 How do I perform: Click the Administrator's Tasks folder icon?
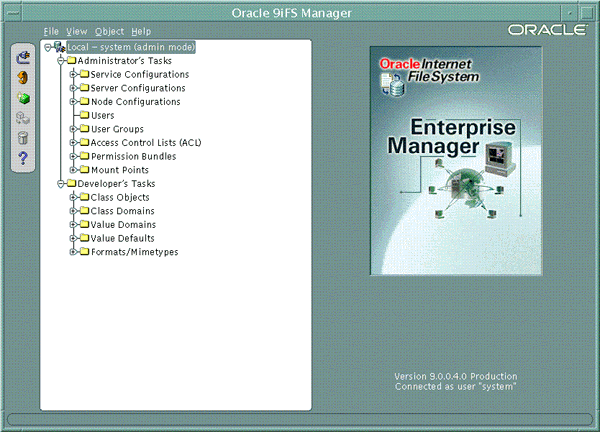point(72,60)
